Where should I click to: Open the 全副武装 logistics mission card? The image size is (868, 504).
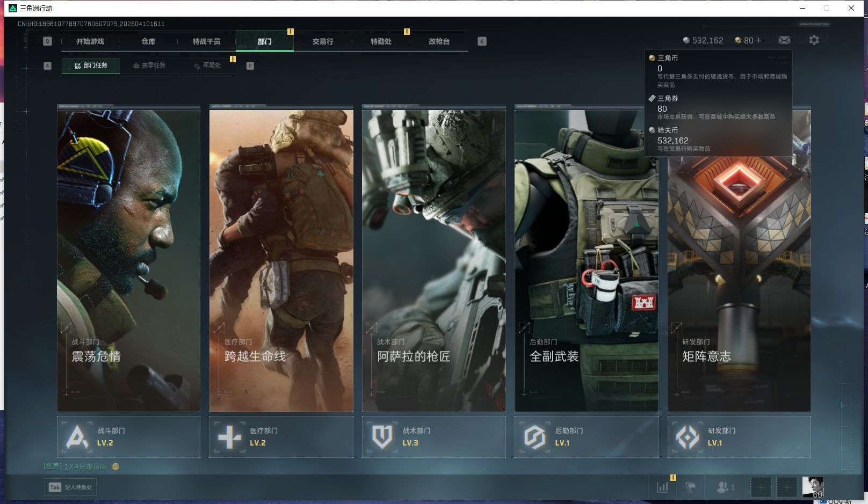(587, 260)
